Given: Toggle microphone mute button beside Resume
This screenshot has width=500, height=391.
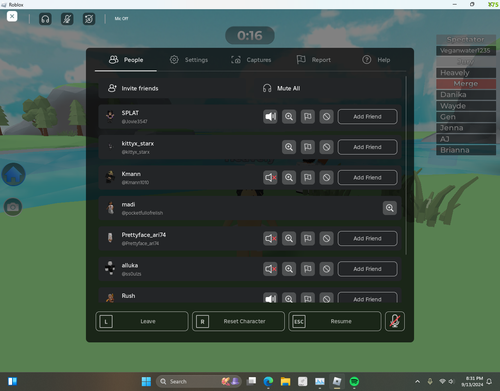Looking at the screenshot, I should coord(395,321).
